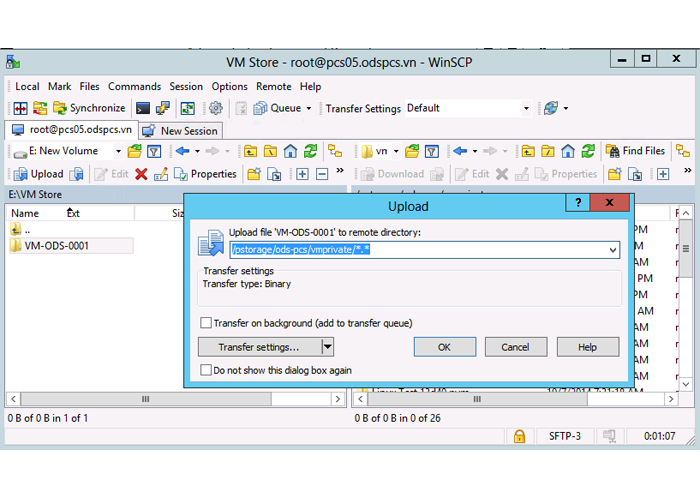Open the vn remote directory dropdown
Screen dimensions: 700x500
(x=396, y=151)
